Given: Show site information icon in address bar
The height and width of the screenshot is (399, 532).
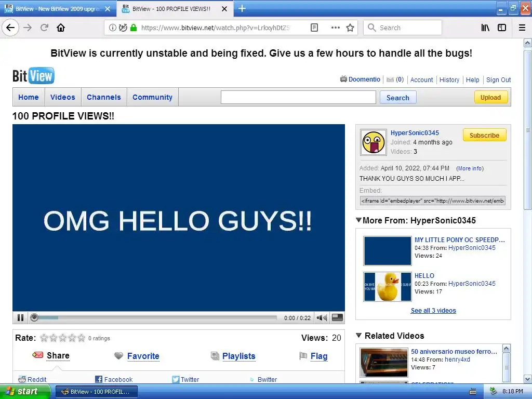Looking at the screenshot, I should 112,28.
